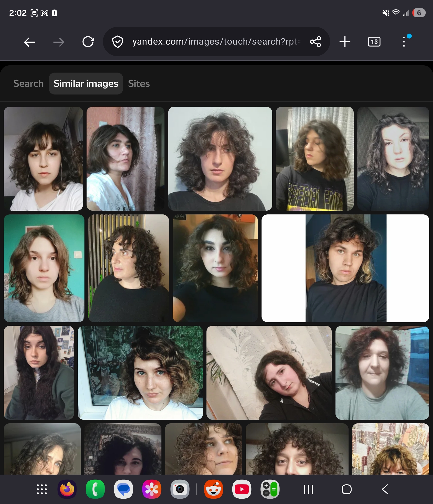Viewport: 433px width, 504px height.
Task: Open the app drawer grid
Action: [x=42, y=489]
